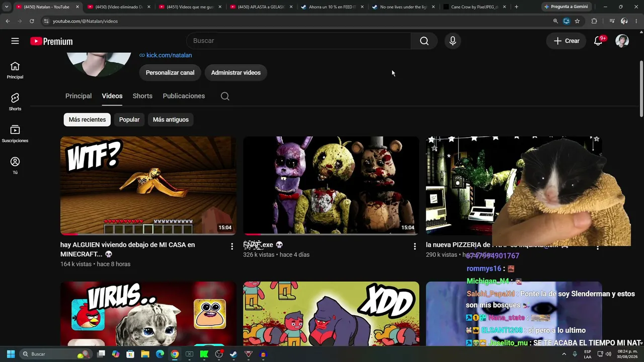View site information icon in address bar

coord(46,21)
